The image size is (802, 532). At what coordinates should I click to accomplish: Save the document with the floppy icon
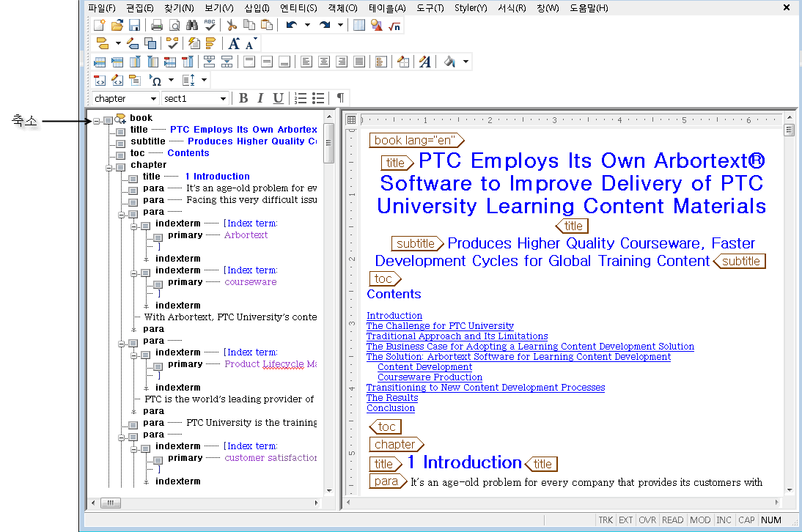(x=134, y=25)
